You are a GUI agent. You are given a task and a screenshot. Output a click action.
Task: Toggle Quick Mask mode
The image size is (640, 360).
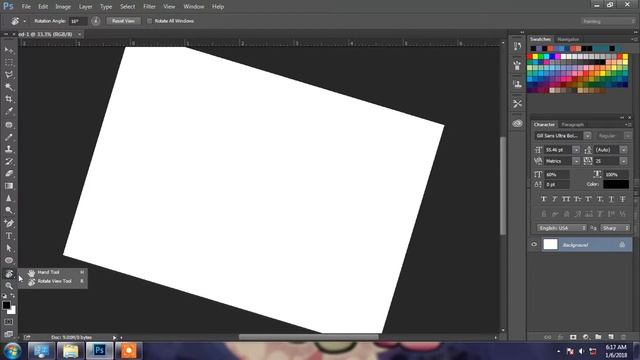pyautogui.click(x=9, y=322)
